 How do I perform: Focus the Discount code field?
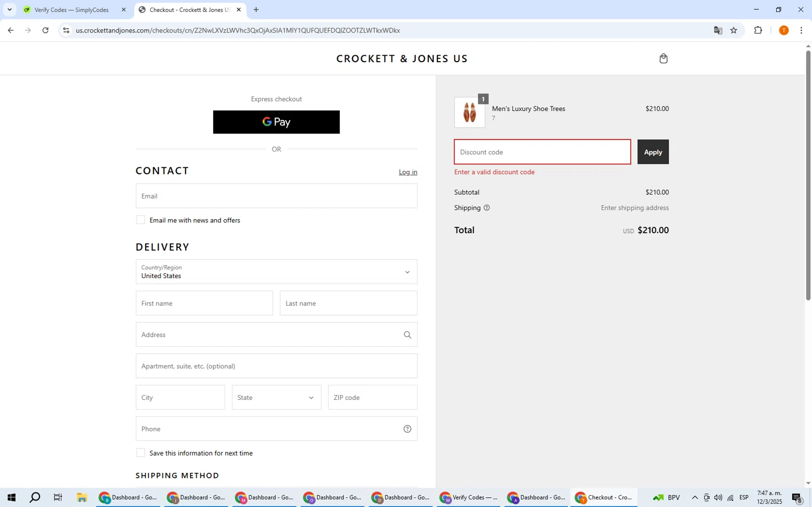coord(542,152)
